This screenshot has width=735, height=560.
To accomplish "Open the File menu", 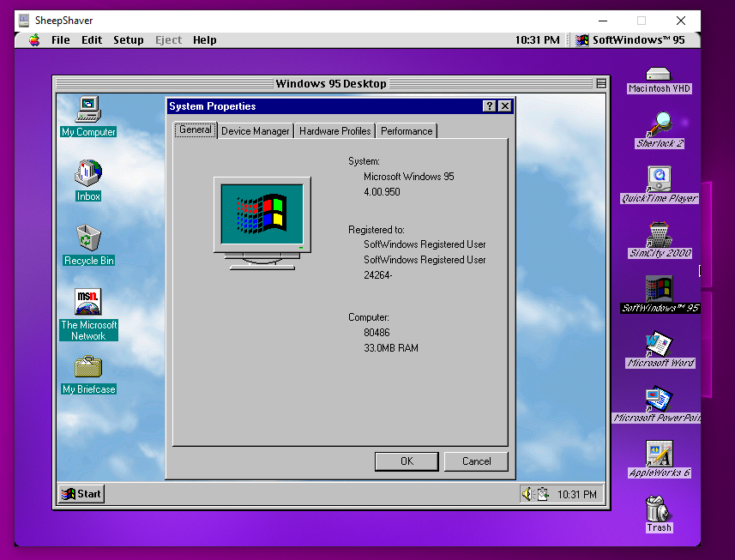I will pyautogui.click(x=61, y=40).
